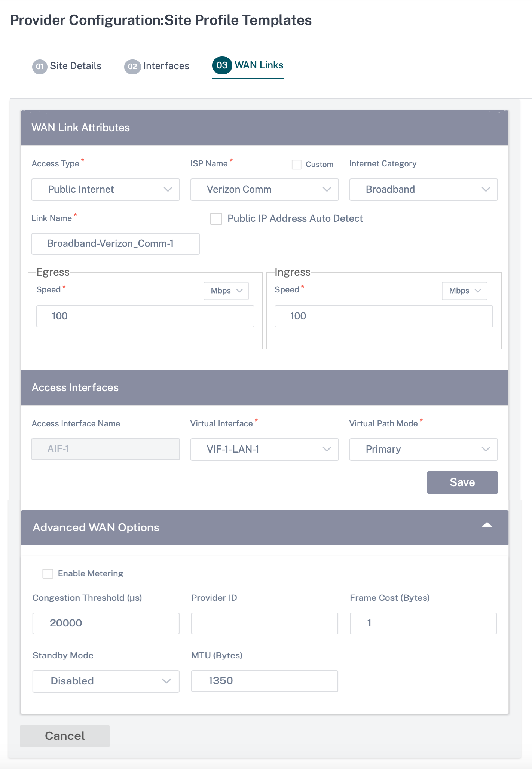The width and height of the screenshot is (532, 769).
Task: Collapse the Advanced WAN Options section
Action: 487,525
